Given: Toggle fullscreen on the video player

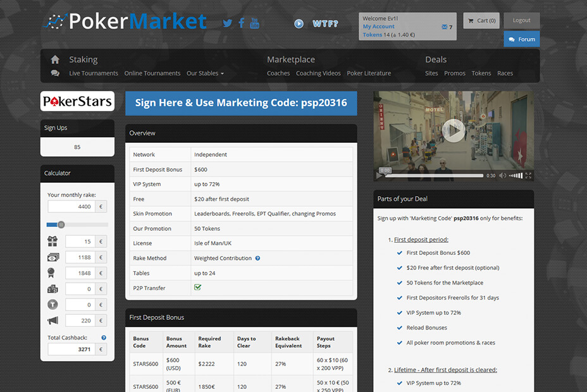Looking at the screenshot, I should coord(528,175).
